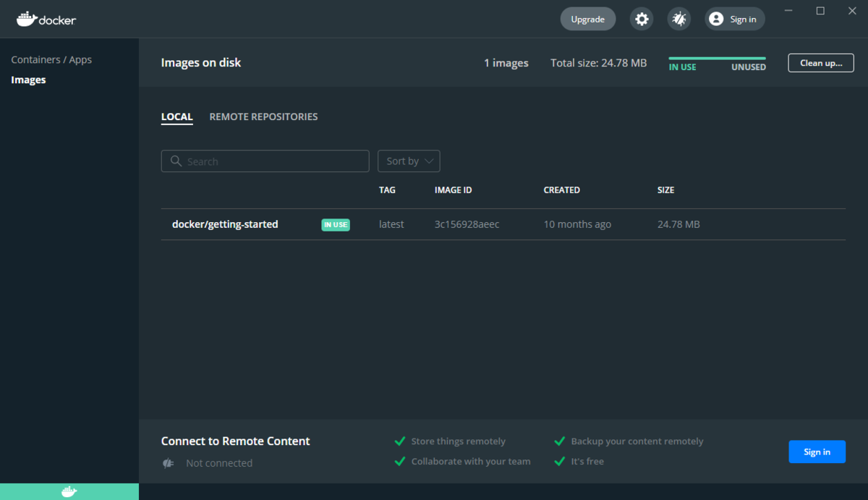The width and height of the screenshot is (868, 500).
Task: Click the latest tag value
Action: point(391,224)
